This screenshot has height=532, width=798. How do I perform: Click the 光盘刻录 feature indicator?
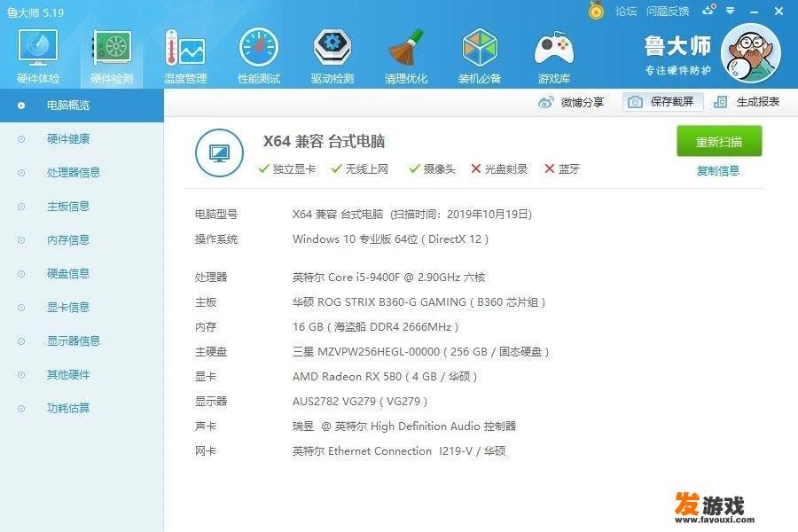pos(500,169)
